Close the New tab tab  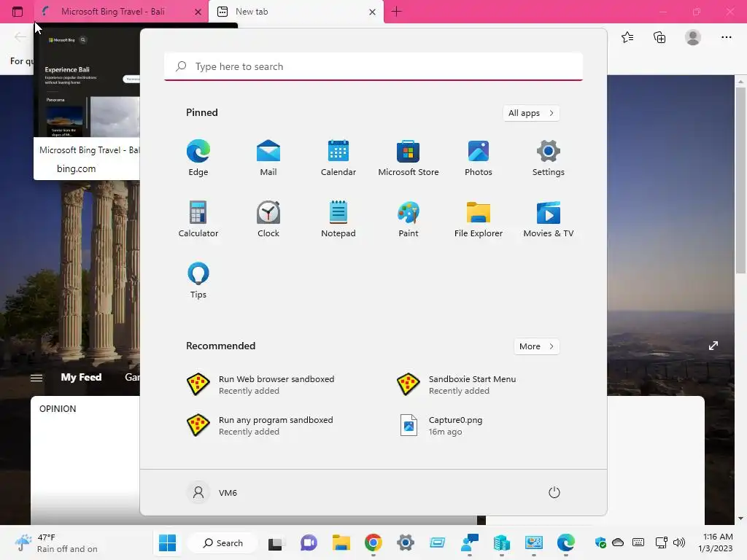(373, 12)
